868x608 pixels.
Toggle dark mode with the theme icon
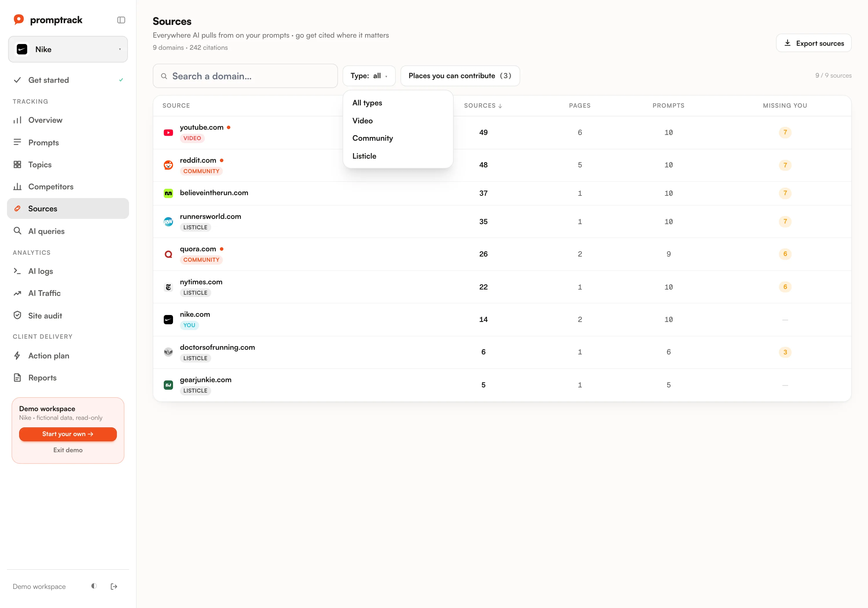(x=94, y=586)
